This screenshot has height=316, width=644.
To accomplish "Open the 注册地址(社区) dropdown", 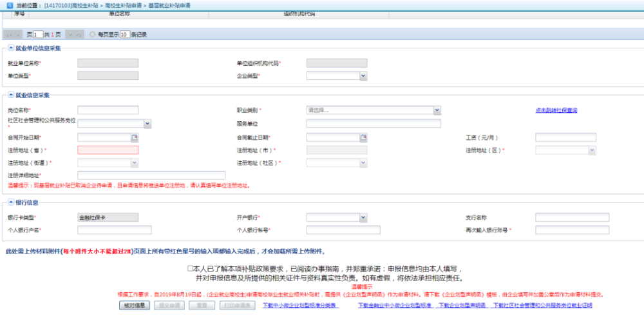I will tap(363, 163).
